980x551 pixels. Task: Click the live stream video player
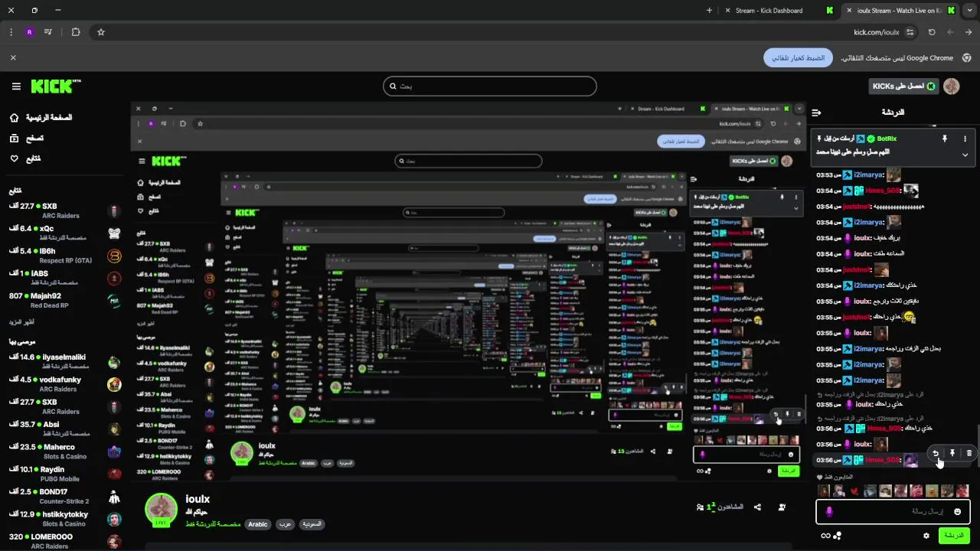[x=468, y=291]
